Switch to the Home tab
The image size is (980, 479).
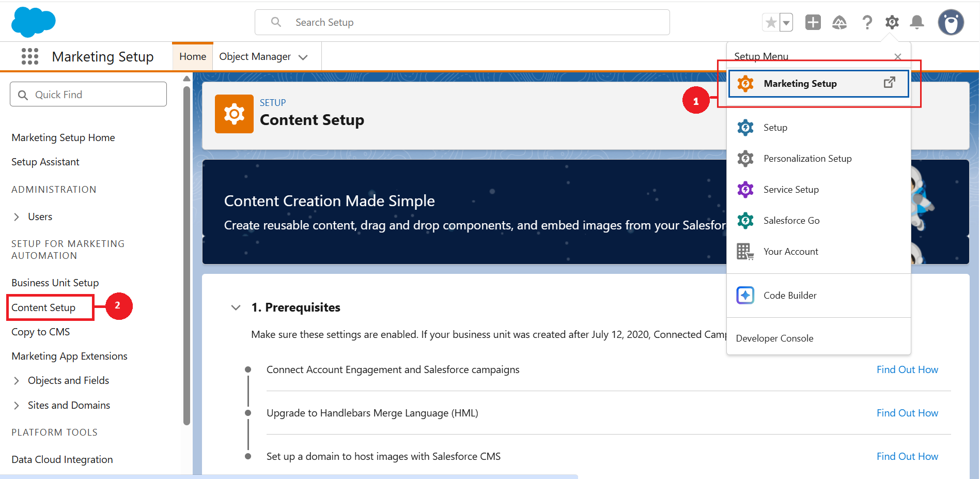[193, 56]
